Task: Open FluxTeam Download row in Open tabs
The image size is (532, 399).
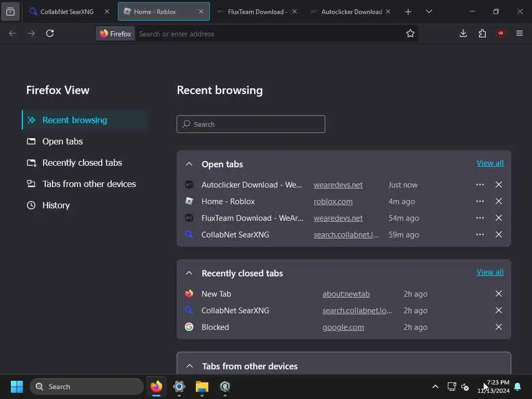Action: (x=252, y=218)
